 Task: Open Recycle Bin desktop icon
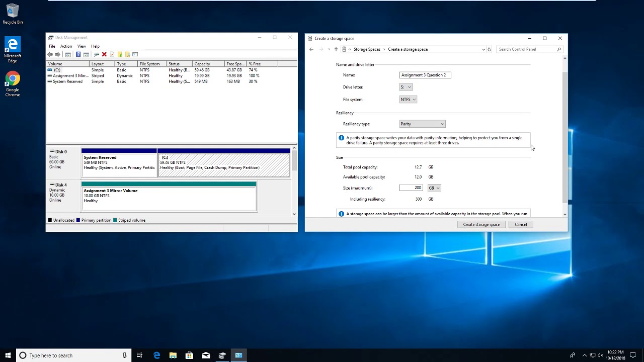pos(13,14)
